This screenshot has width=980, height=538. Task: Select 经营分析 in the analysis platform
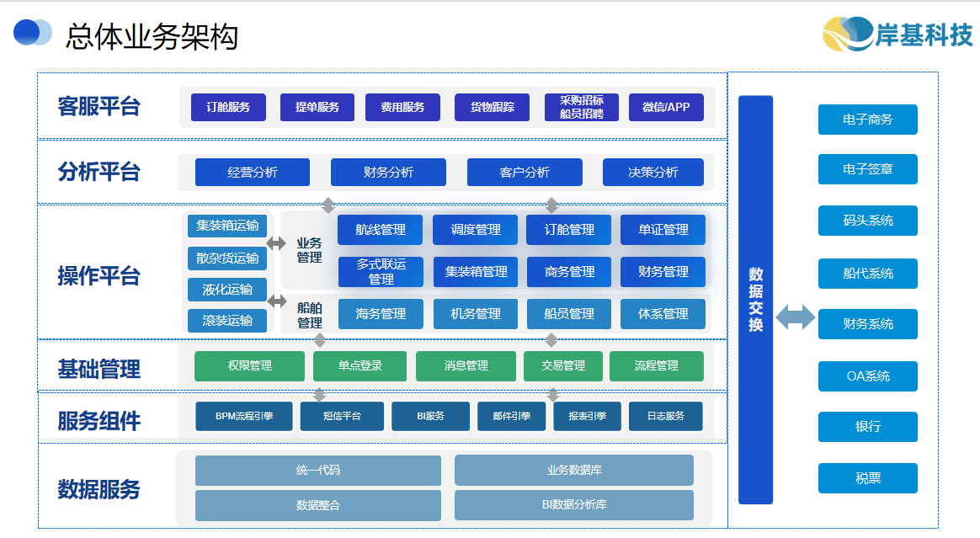click(252, 173)
